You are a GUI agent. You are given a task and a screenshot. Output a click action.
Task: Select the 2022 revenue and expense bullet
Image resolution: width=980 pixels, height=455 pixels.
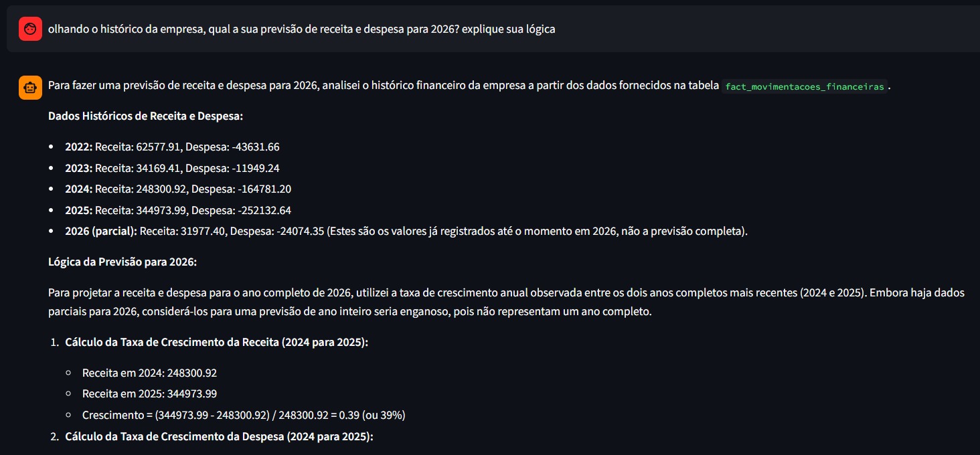pos(172,147)
